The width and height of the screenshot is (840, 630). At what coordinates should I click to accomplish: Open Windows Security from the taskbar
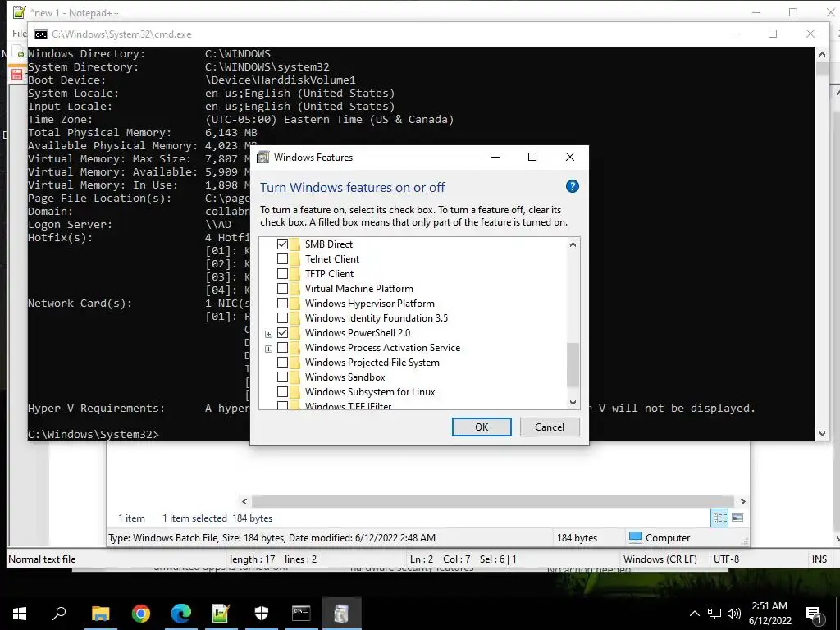point(262,614)
